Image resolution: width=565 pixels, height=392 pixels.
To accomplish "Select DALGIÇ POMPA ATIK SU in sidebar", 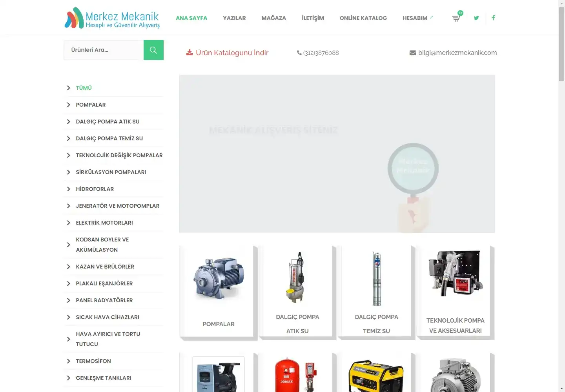I will (108, 122).
